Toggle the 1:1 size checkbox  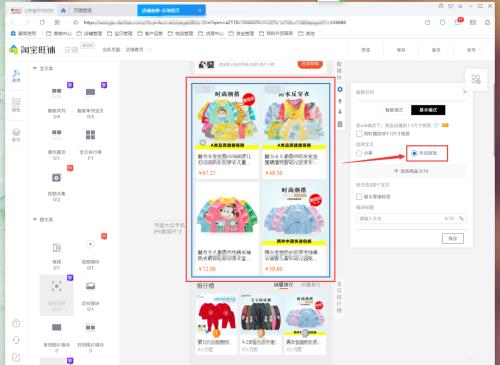(359, 134)
